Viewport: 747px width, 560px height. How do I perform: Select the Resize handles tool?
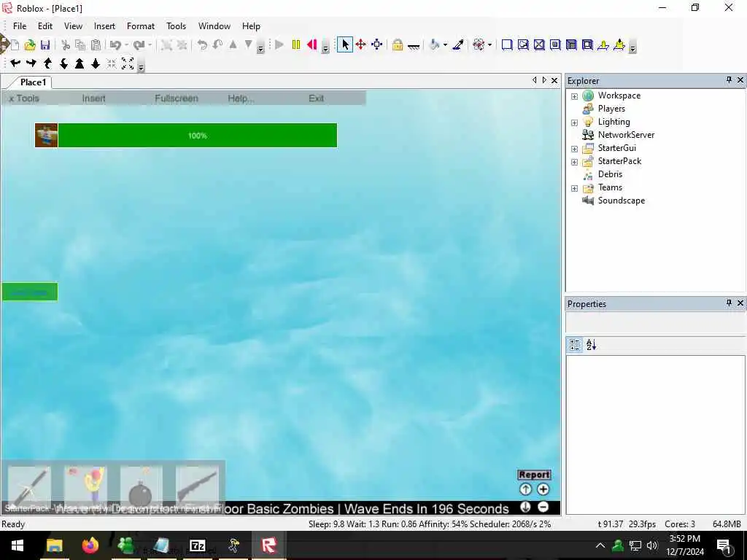377,44
